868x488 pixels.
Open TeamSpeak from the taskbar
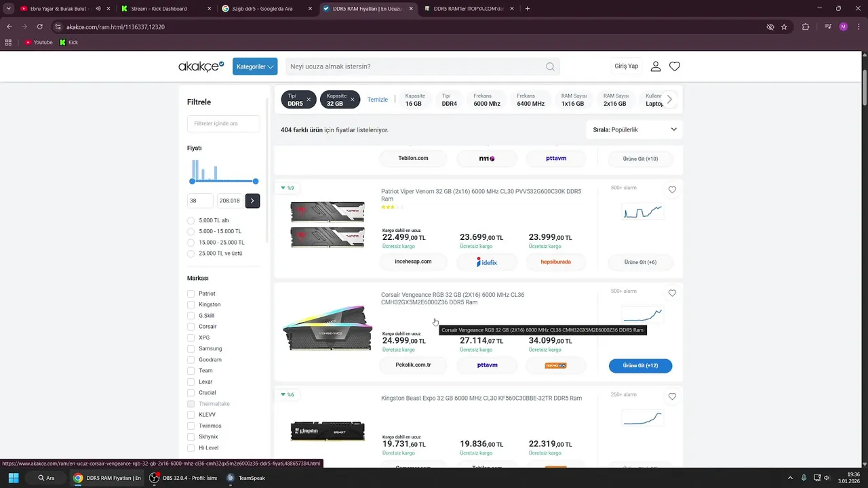(245, 478)
